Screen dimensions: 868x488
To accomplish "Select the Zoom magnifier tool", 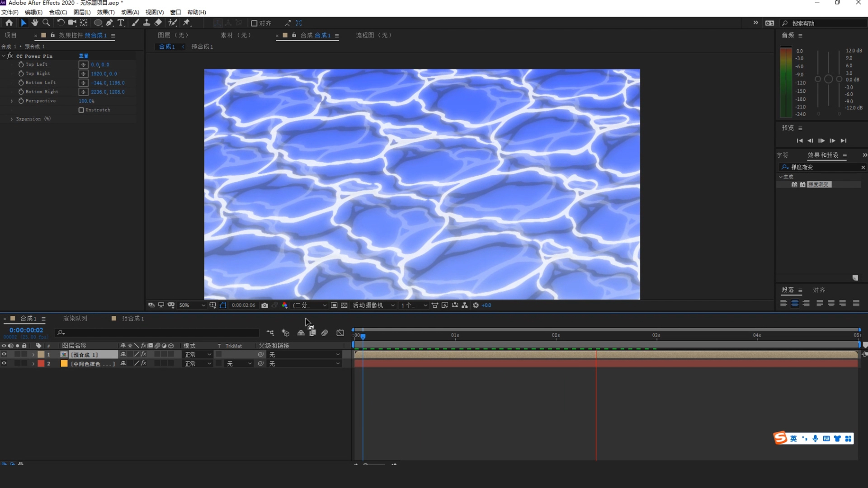I will pyautogui.click(x=46, y=23).
